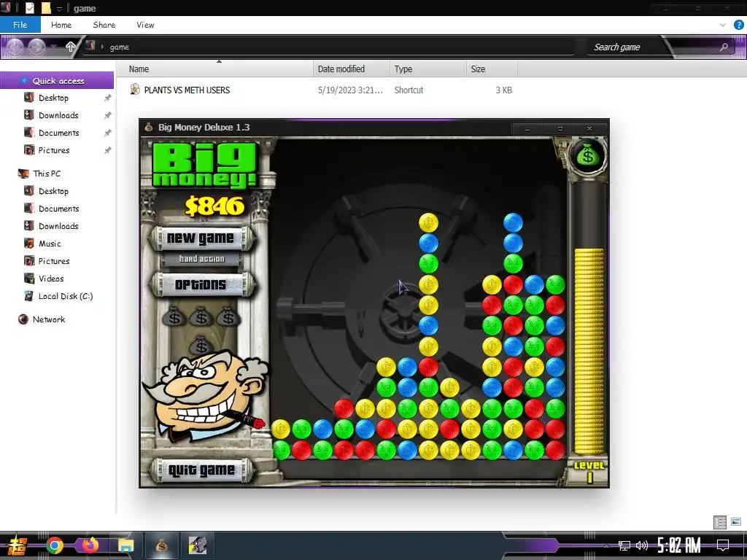Screen dimensions: 747x560
Task: Click the icon before the path in the address bar
Action: 90,46
